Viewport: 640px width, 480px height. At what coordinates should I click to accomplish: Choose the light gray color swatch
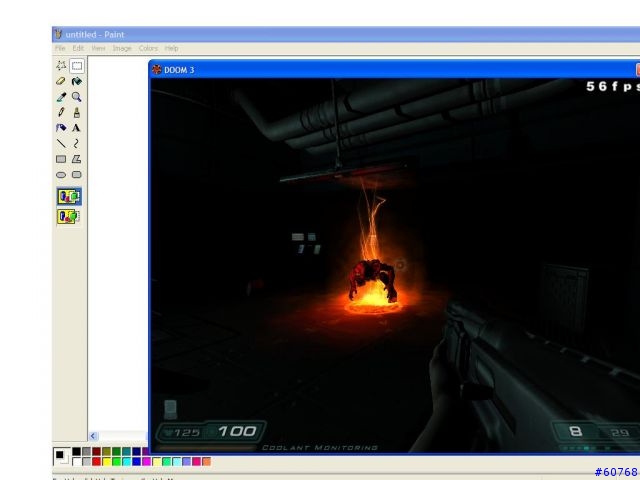(86, 462)
